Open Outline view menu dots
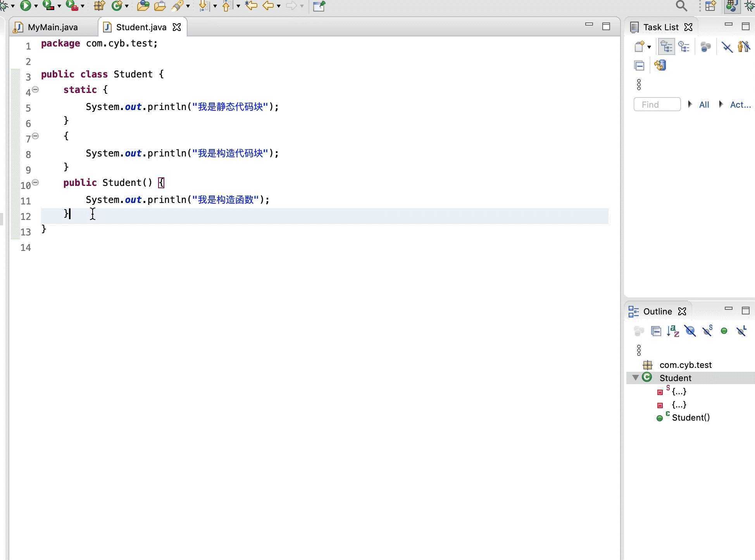This screenshot has width=755, height=560. [639, 350]
